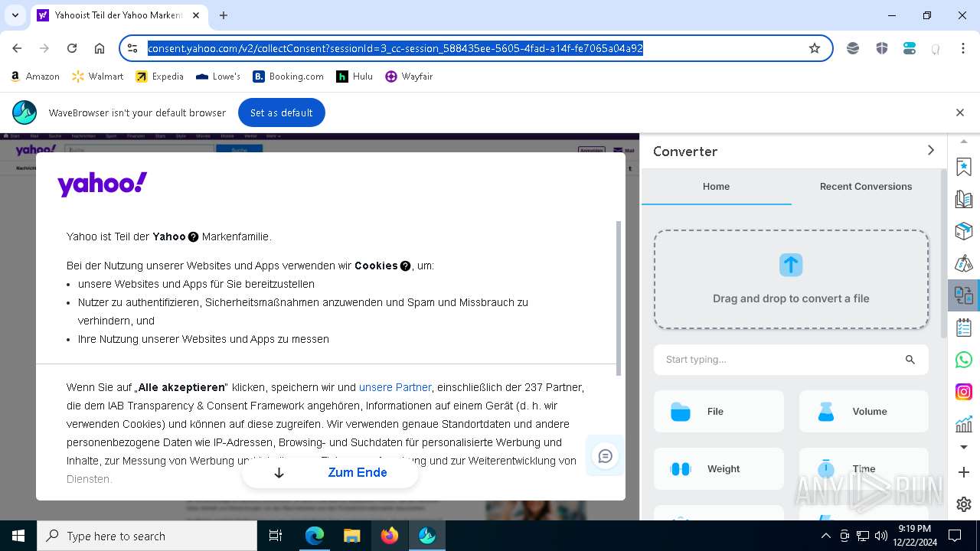Open the Amazon bookmark
The width and height of the screenshot is (980, 551).
[35, 77]
